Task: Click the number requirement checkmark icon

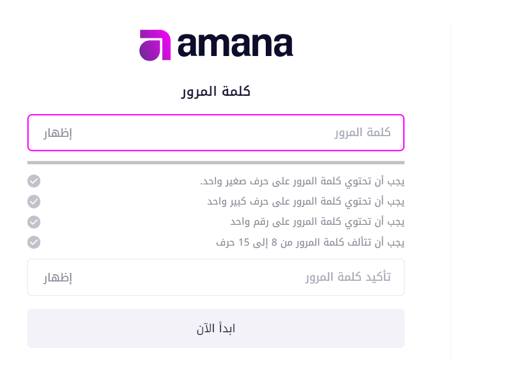Action: pyautogui.click(x=34, y=222)
